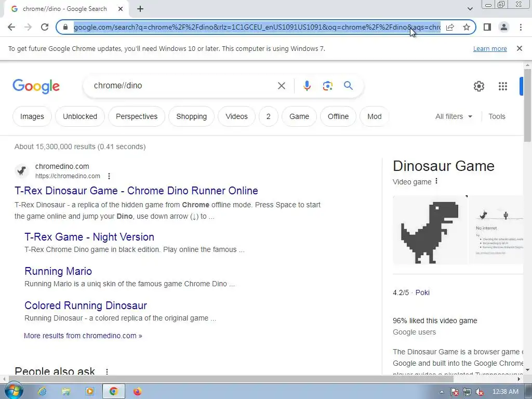The width and height of the screenshot is (532, 399).
Task: Open the Colored Running Dinosaur sitelink
Action: [86, 305]
